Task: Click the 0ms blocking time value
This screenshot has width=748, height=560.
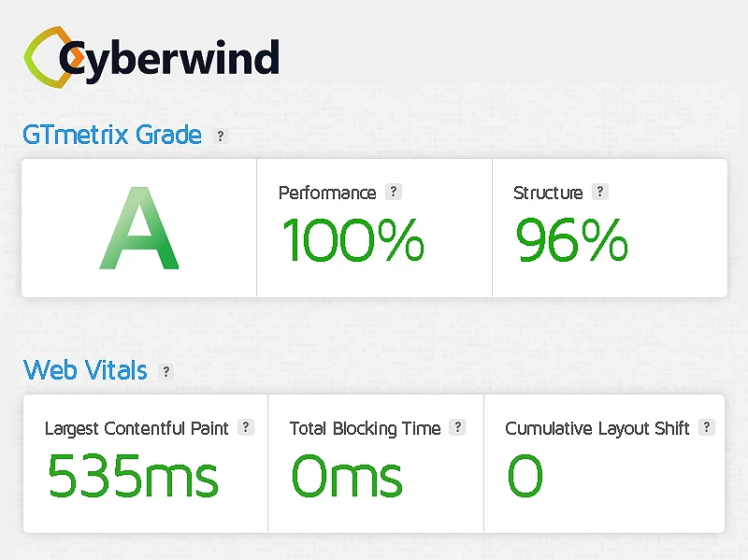Action: pyautogui.click(x=347, y=476)
